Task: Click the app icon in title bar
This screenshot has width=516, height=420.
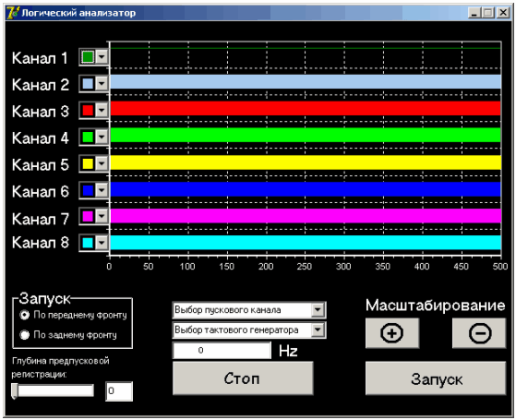Action: 13,13
